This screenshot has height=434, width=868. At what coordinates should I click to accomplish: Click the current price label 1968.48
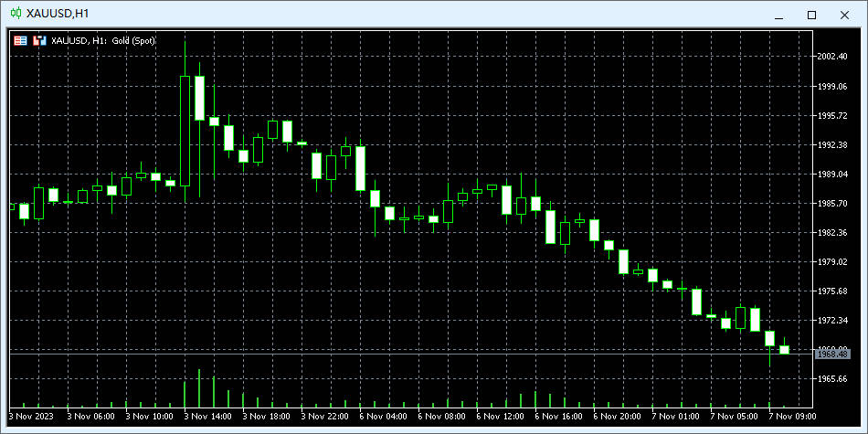pos(833,353)
